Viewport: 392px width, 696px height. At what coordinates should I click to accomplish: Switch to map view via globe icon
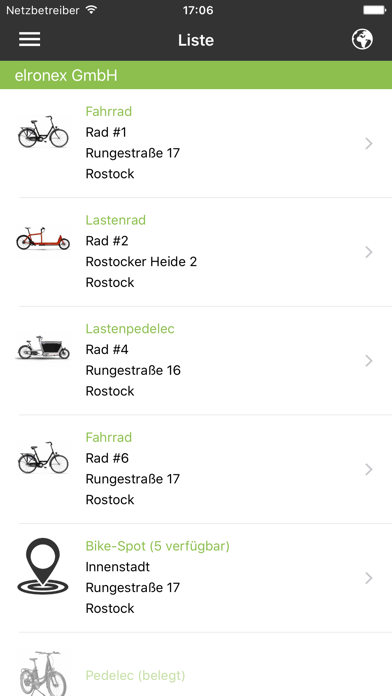click(362, 40)
